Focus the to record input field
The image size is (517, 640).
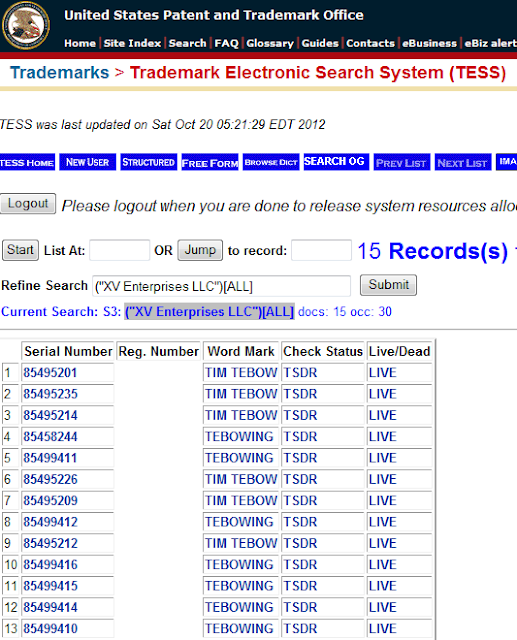pyautogui.click(x=321, y=250)
